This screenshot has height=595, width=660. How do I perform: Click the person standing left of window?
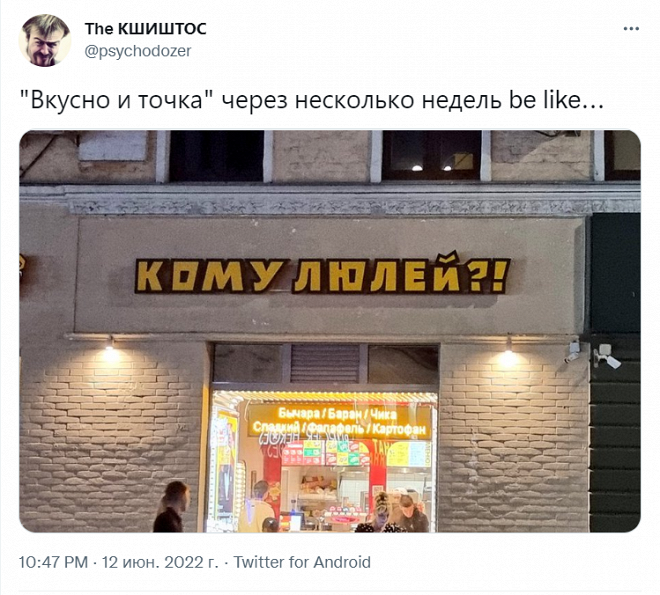click(x=171, y=507)
